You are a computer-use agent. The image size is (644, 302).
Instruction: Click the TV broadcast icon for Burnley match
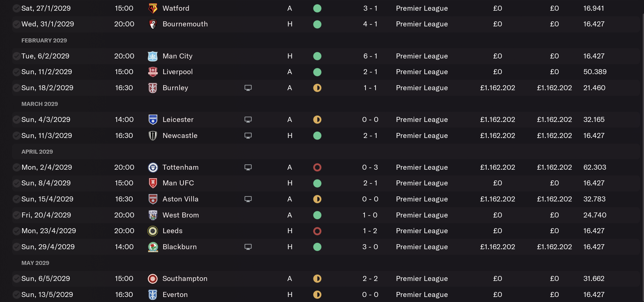pyautogui.click(x=248, y=88)
